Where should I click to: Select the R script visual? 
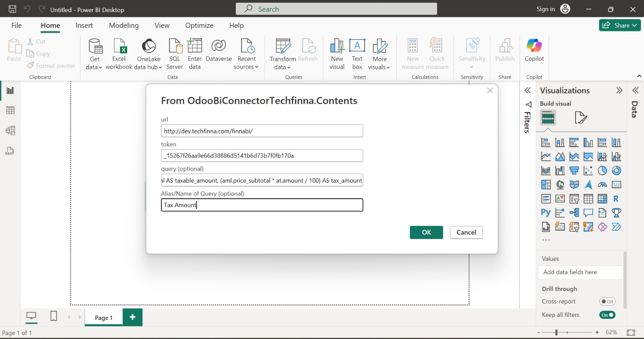[x=616, y=199]
